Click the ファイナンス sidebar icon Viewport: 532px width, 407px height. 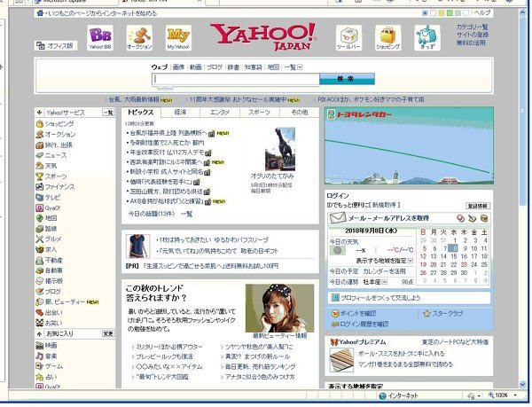click(x=40, y=187)
